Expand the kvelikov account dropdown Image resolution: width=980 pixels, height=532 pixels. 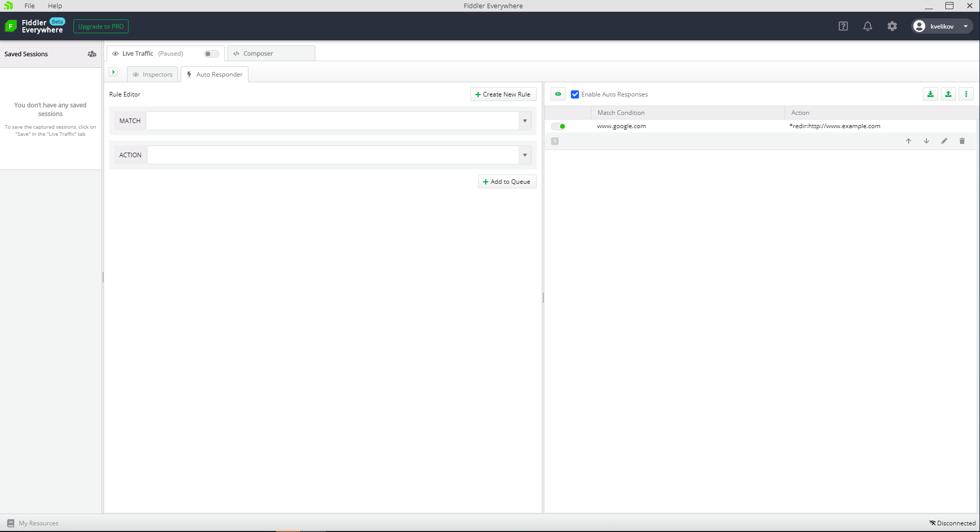[965, 26]
